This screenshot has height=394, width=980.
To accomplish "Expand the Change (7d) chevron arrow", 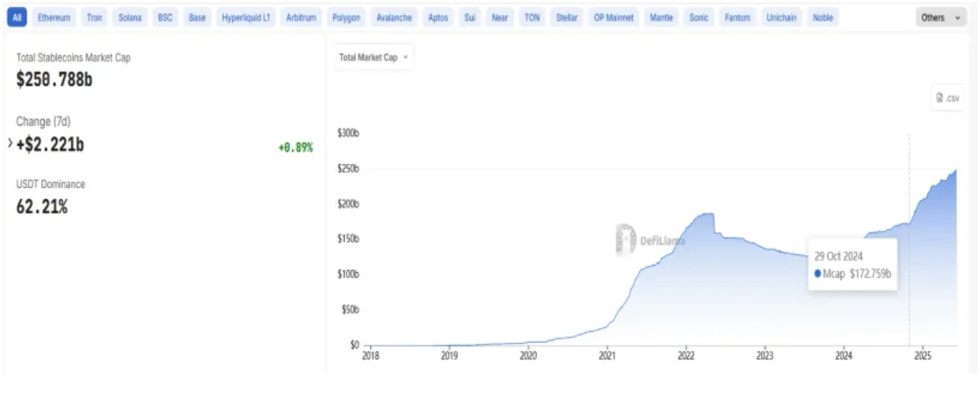I will 10,144.
